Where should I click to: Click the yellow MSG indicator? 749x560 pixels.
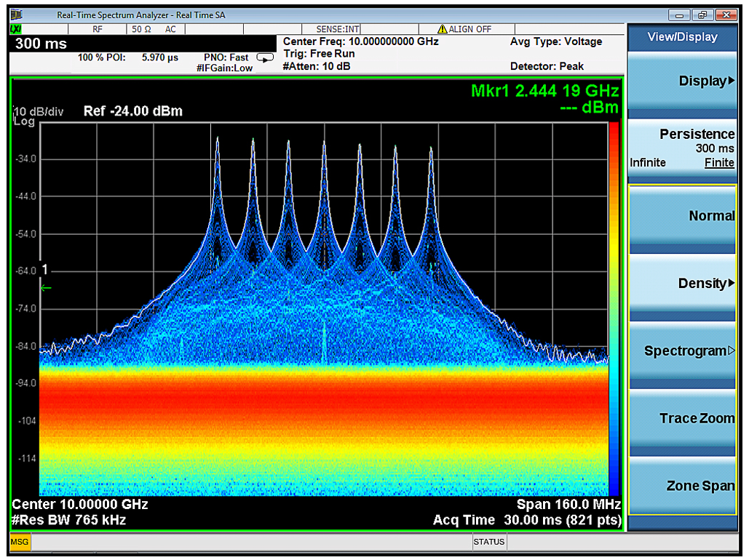click(20, 542)
